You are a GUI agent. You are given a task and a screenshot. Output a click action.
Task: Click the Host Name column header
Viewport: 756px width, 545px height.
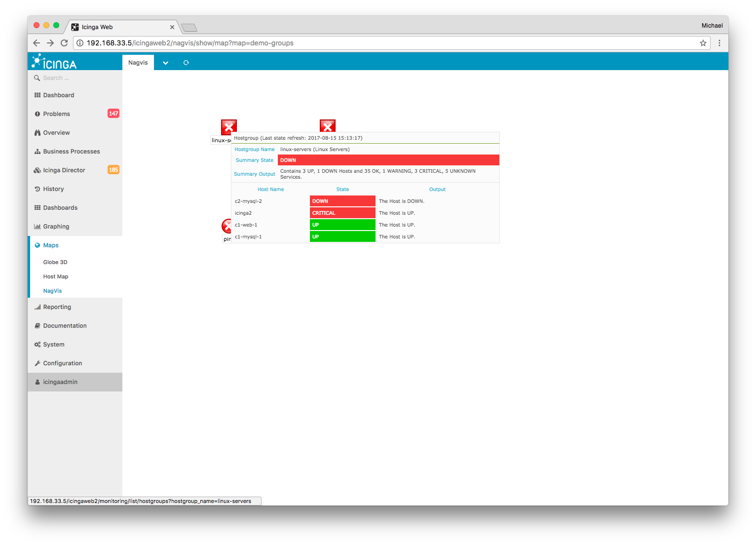(x=270, y=190)
